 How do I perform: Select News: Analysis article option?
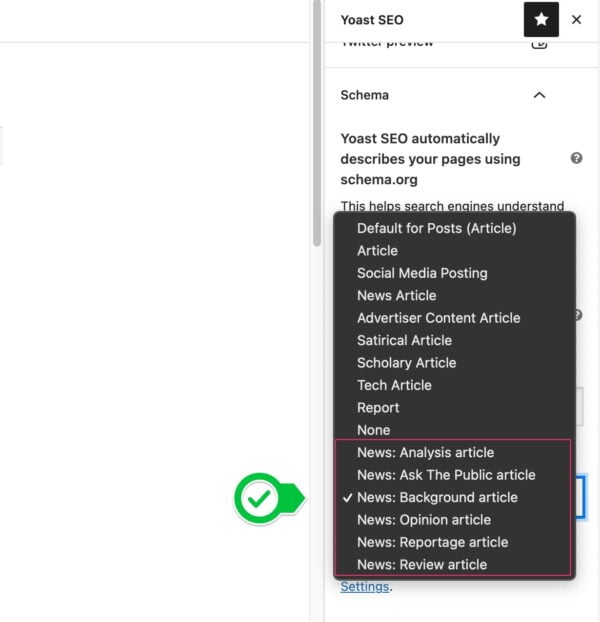[425, 453]
